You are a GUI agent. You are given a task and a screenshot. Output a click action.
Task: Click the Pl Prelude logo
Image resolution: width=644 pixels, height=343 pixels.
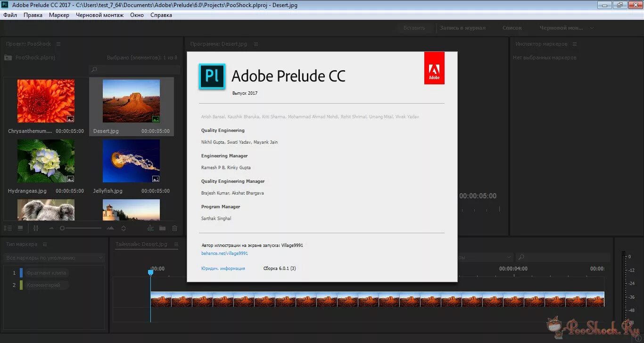212,76
